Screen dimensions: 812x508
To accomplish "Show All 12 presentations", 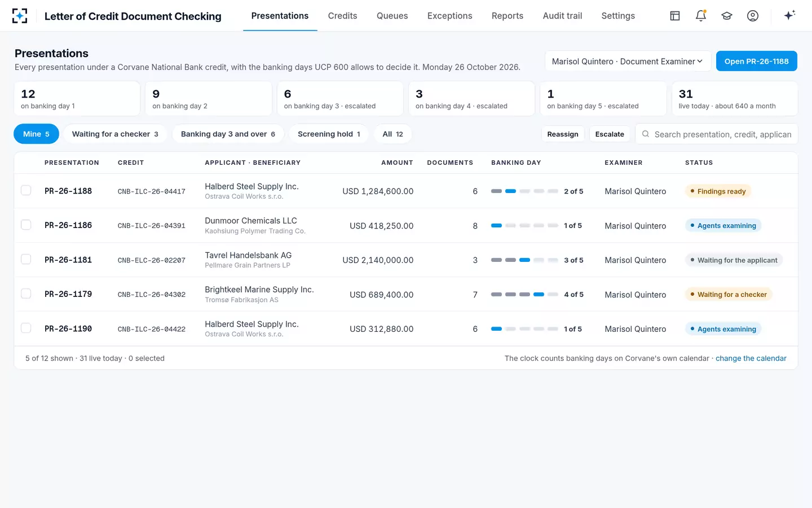I will [392, 134].
